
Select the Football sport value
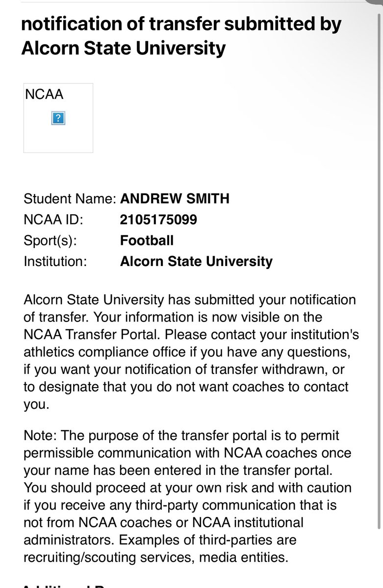click(x=147, y=241)
